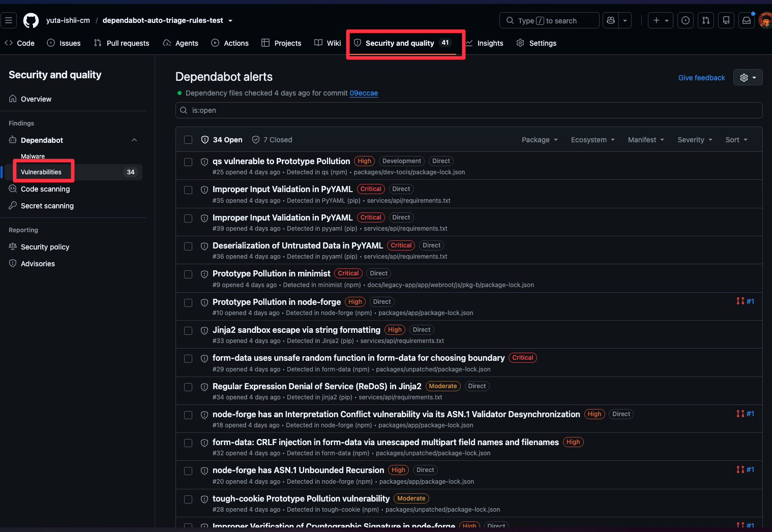Screen dimensions: 772x532
Task: Open the issues icon in the top header
Action: [686, 20]
